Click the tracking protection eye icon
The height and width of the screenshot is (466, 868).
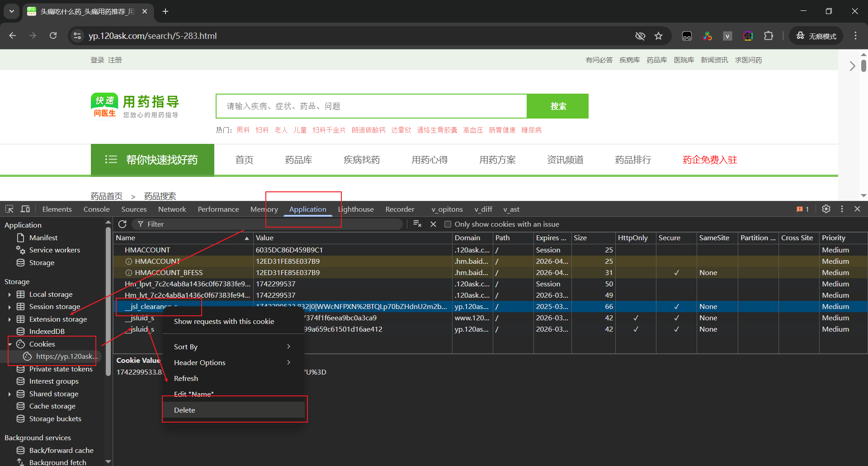click(640, 36)
